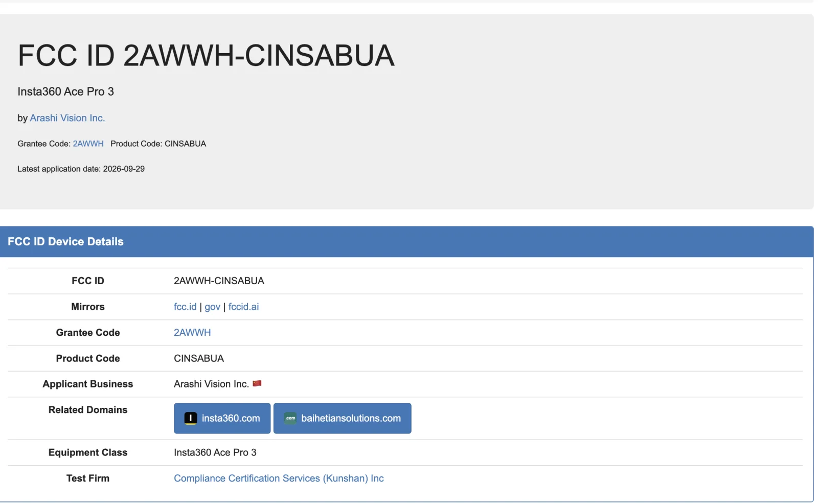Click the Product Code row label in table

click(x=88, y=358)
